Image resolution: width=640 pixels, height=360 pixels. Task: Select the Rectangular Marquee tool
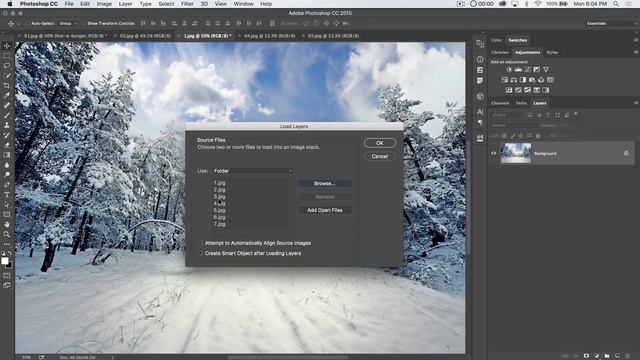coord(7,56)
